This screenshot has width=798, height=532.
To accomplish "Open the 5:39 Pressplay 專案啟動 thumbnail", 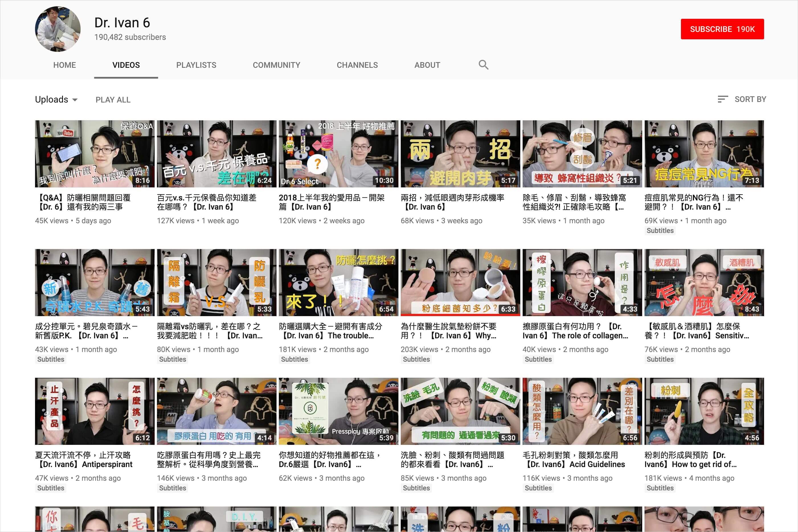I will pyautogui.click(x=338, y=411).
